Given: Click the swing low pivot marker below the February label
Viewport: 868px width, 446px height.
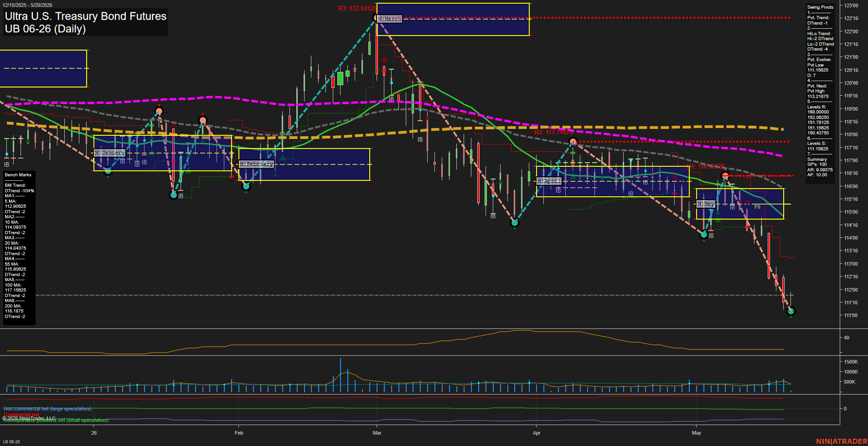Looking at the screenshot, I should tap(246, 186).
